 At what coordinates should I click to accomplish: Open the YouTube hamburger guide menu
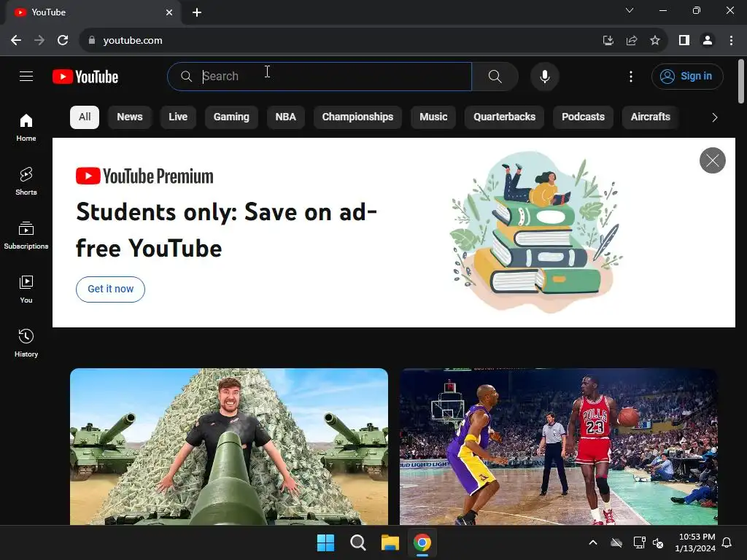(26, 76)
